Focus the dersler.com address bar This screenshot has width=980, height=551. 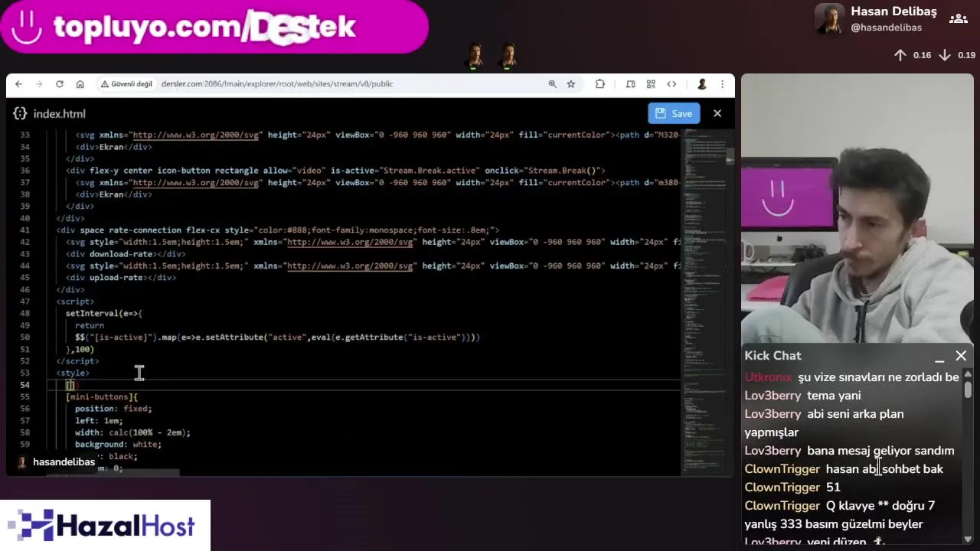[277, 84]
